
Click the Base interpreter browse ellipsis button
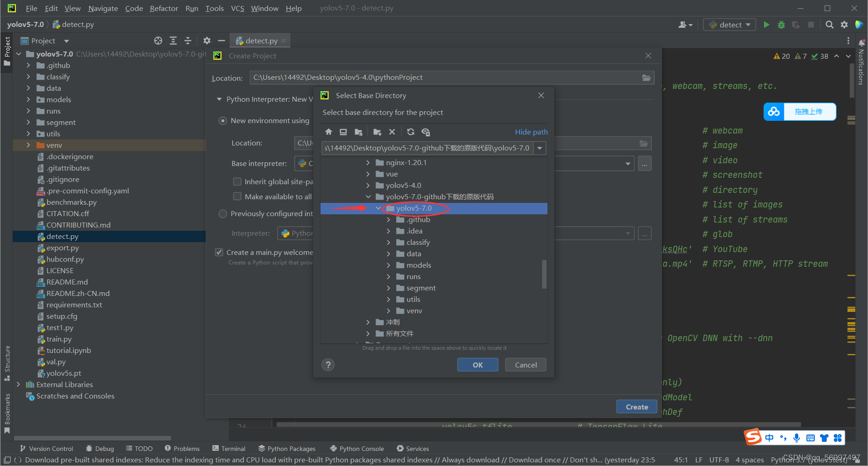pyautogui.click(x=645, y=164)
